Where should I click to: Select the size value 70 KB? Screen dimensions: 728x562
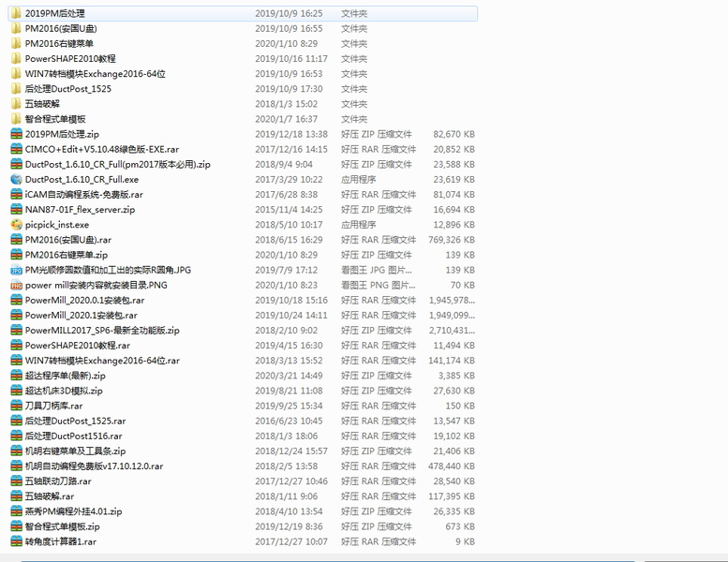pyautogui.click(x=463, y=285)
